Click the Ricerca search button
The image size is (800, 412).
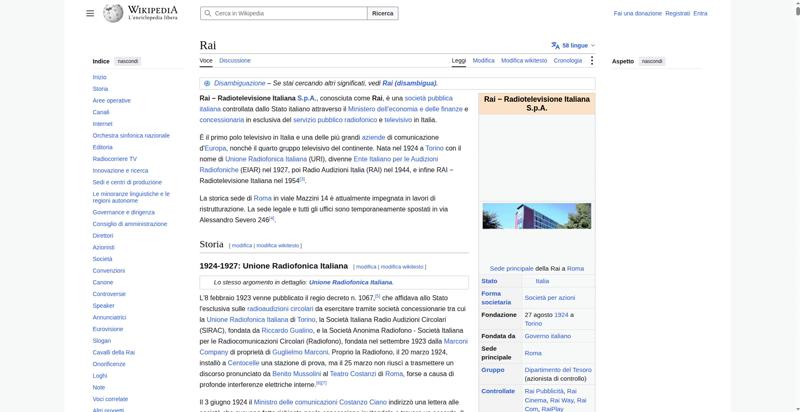pos(383,13)
